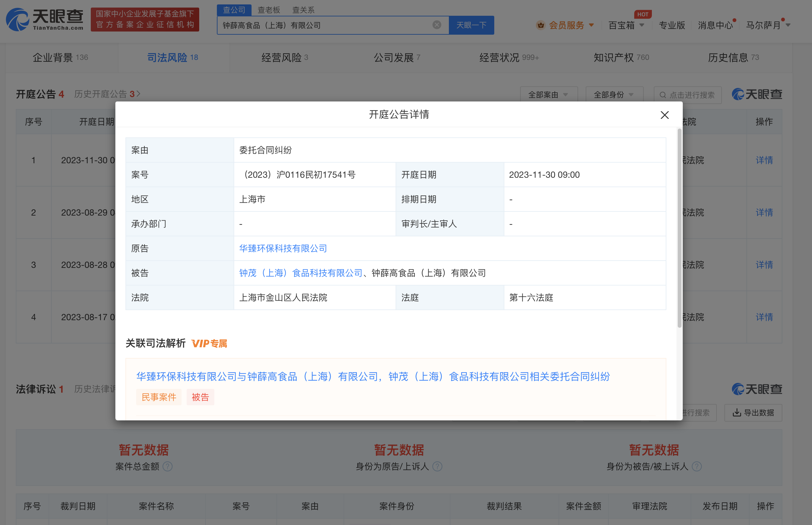Click the magnifier in 点击进行搜索 box

coord(663,95)
